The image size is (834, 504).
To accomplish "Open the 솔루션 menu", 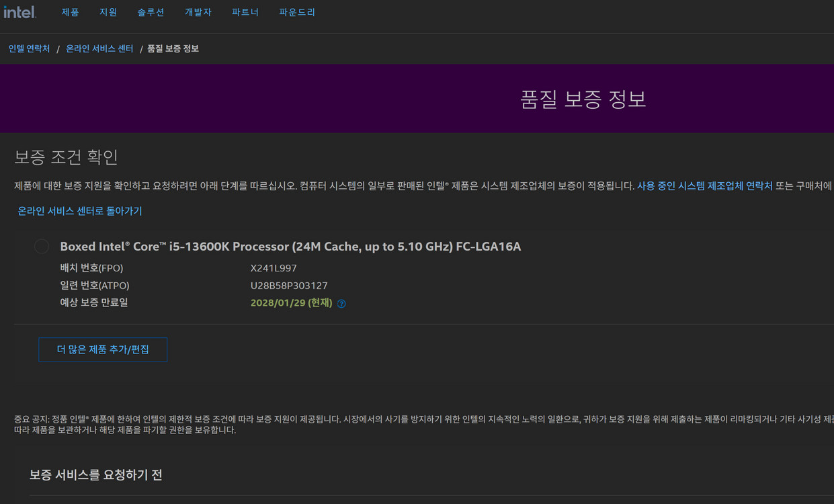I will tap(151, 12).
